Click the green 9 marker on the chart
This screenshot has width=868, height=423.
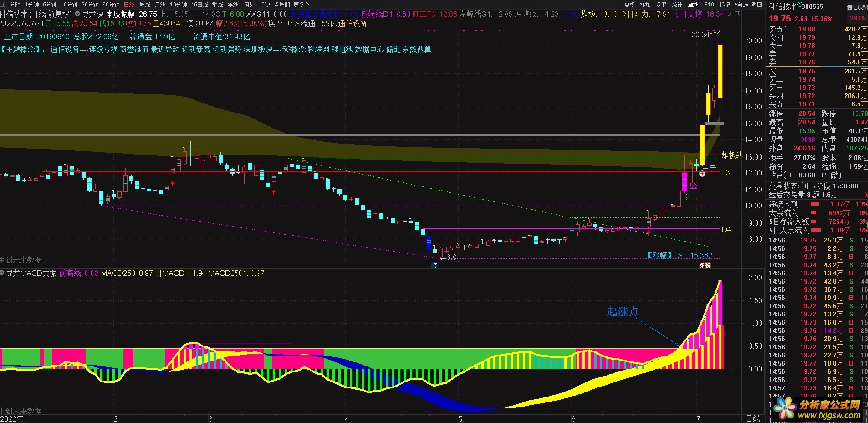(686, 197)
